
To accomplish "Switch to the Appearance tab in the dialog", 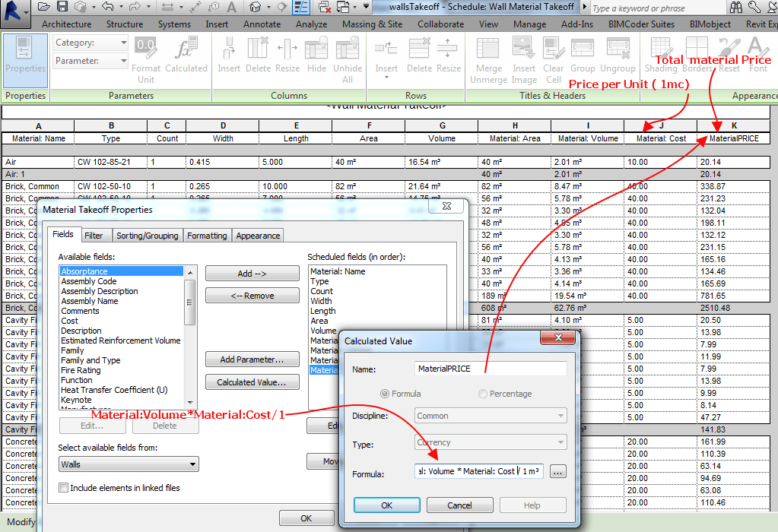I will click(258, 236).
